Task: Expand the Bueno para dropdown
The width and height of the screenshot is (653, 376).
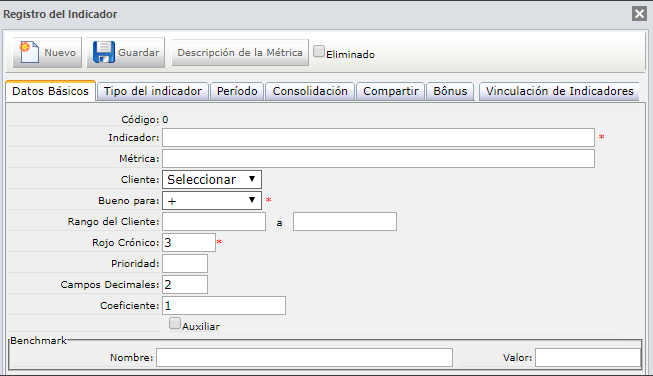Action: [212, 201]
